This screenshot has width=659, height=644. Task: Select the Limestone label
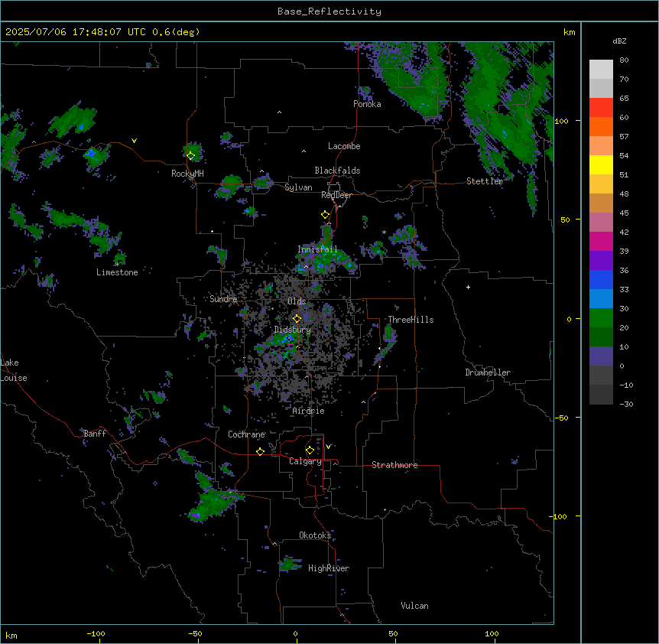coord(117,272)
